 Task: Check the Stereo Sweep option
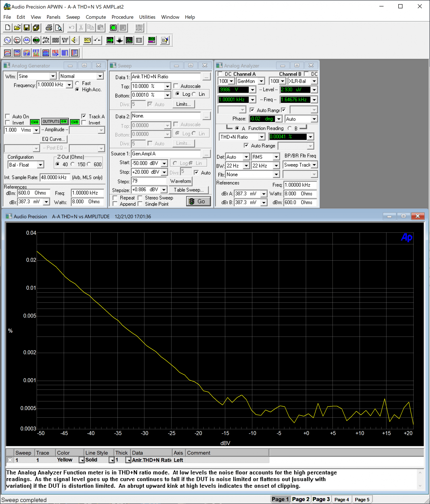[x=140, y=198]
